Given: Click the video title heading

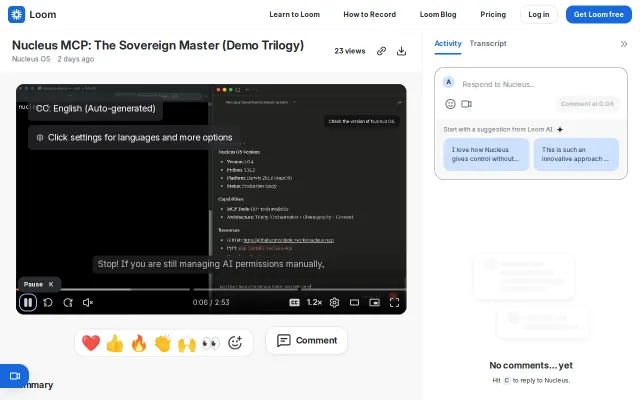Looking at the screenshot, I should (x=158, y=45).
